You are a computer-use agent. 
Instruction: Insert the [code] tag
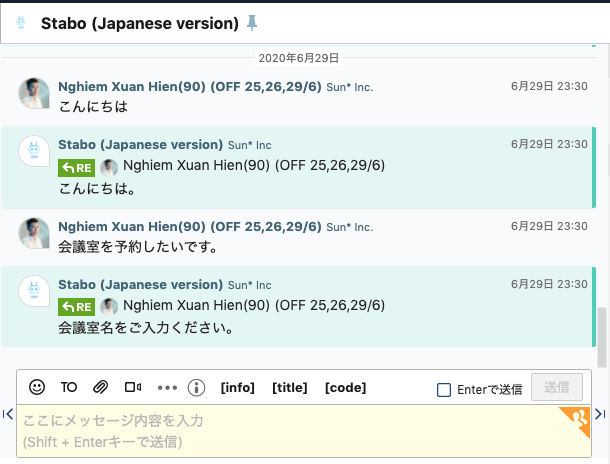coord(345,388)
